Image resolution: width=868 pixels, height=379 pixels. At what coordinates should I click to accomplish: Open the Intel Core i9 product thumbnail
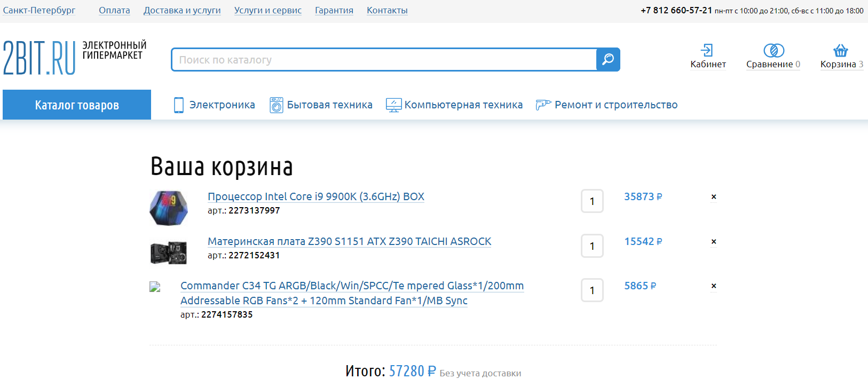pyautogui.click(x=169, y=208)
